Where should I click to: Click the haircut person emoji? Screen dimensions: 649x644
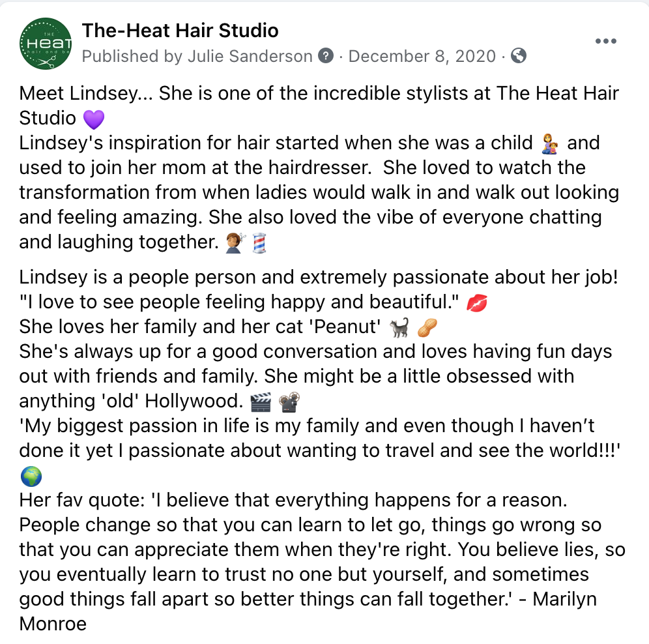coord(235,243)
